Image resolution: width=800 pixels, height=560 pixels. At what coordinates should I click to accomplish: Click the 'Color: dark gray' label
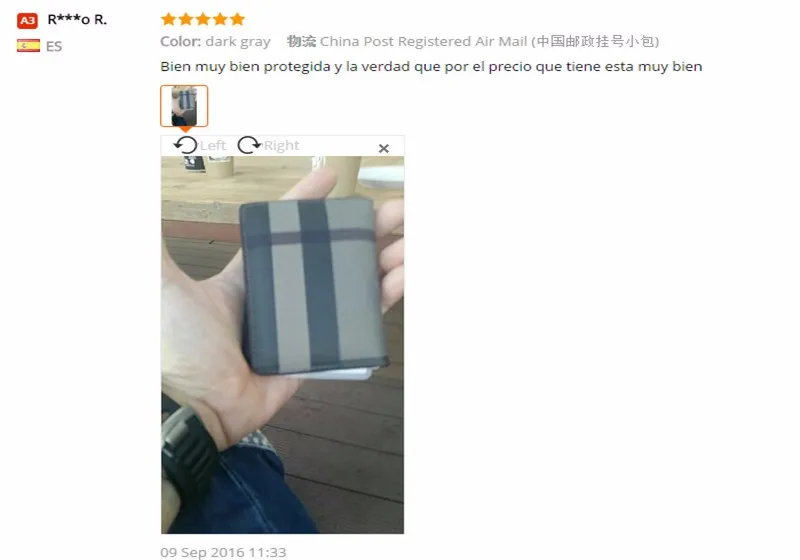pos(215,41)
